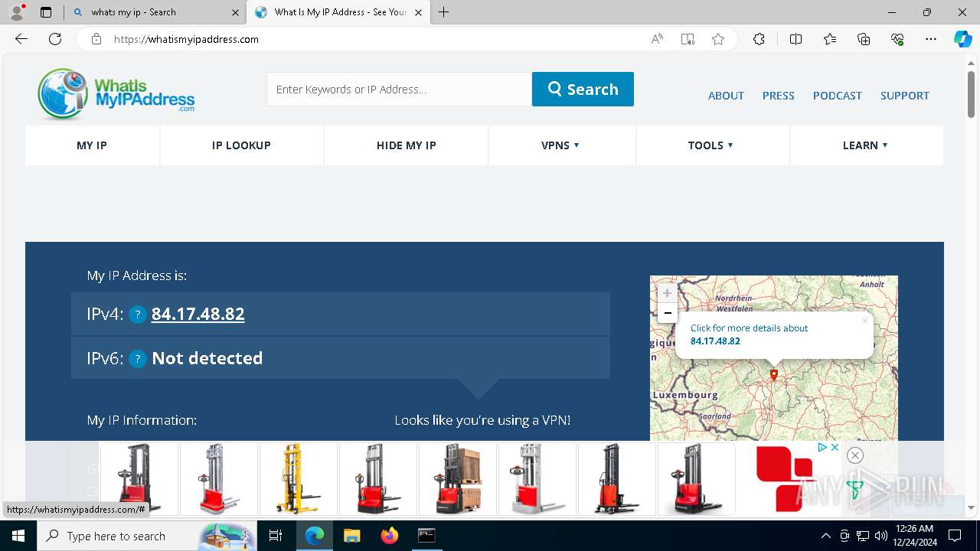
Task: Launch Copilot sidebar icon
Action: (x=962, y=39)
